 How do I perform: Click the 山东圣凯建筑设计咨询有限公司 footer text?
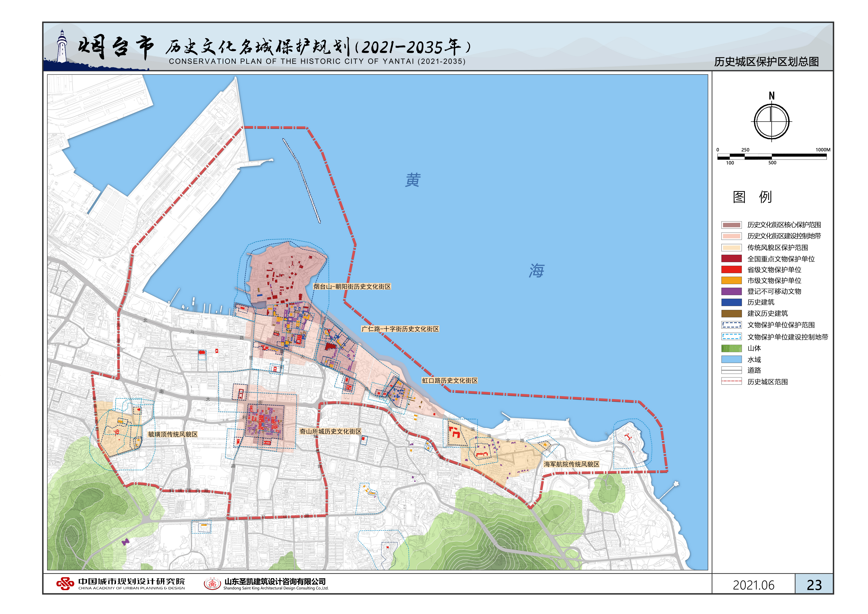(x=275, y=581)
